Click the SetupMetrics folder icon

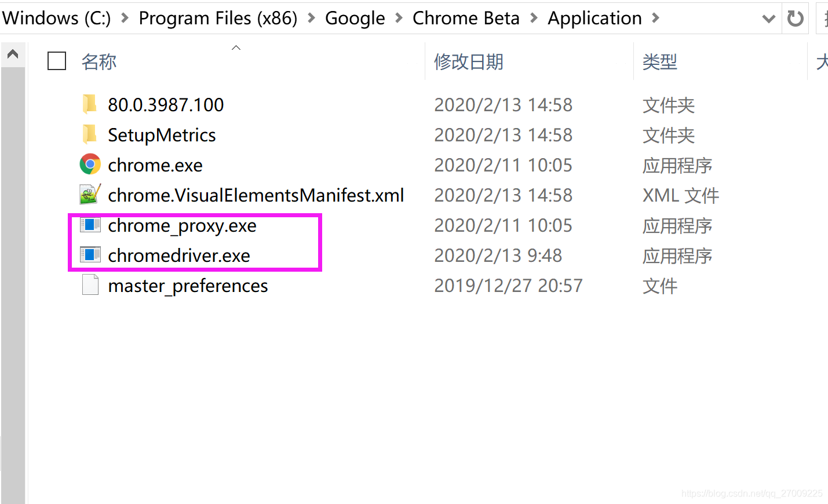pyautogui.click(x=90, y=134)
